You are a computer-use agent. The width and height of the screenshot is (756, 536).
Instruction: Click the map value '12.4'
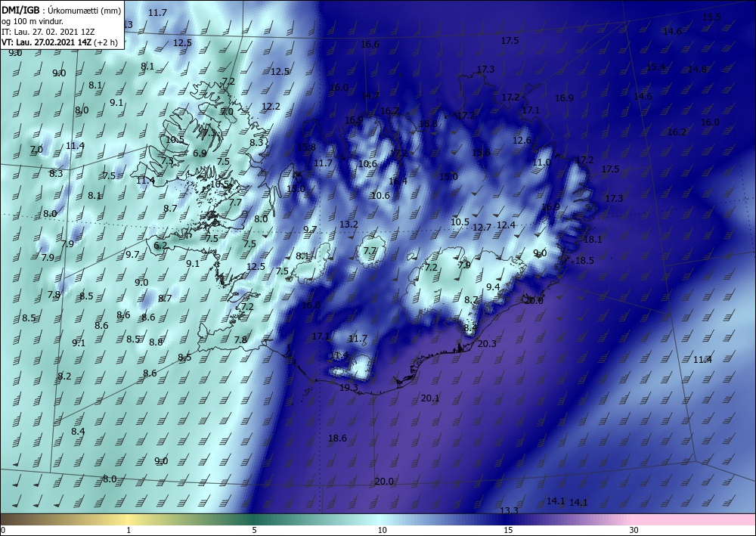506,225
